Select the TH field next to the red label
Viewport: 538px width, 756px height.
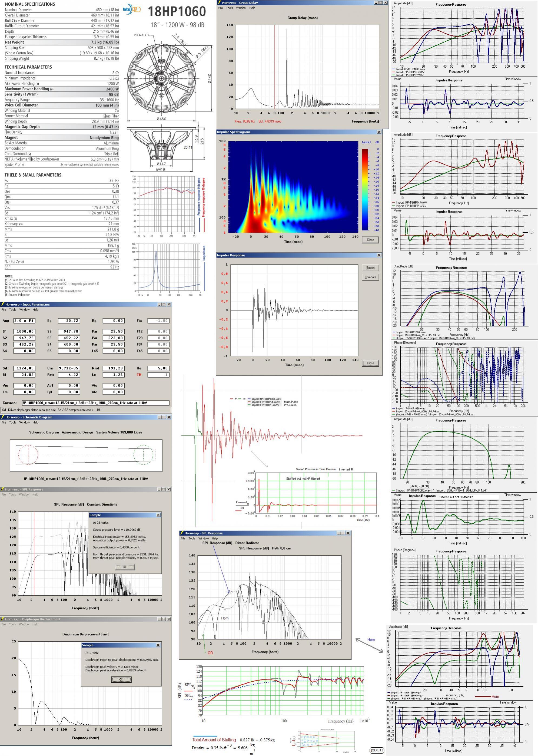[158, 375]
